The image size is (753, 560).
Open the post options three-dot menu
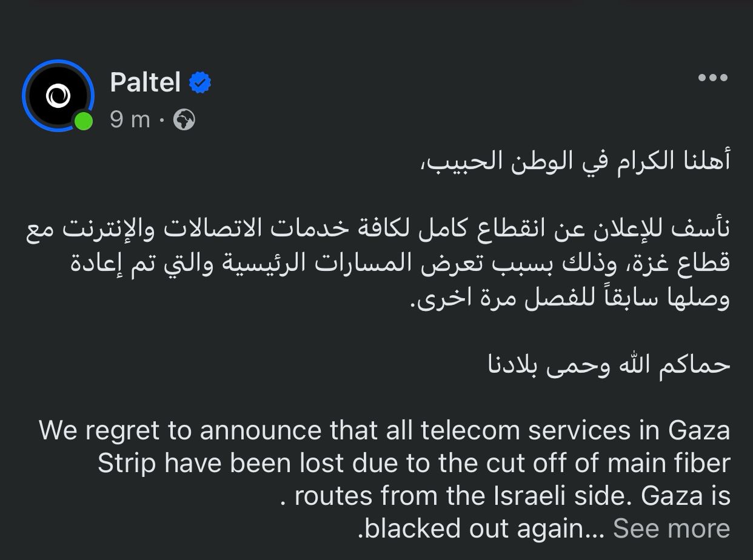[712, 78]
